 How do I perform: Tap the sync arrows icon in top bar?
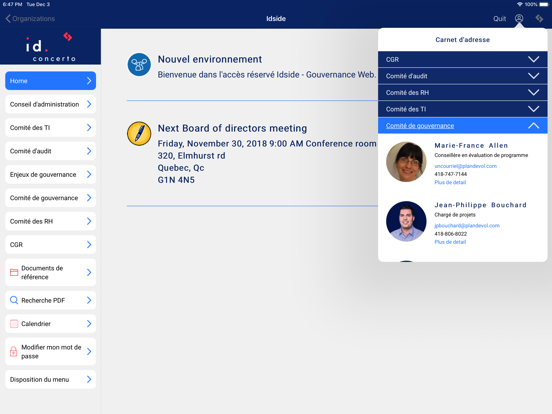(x=539, y=18)
